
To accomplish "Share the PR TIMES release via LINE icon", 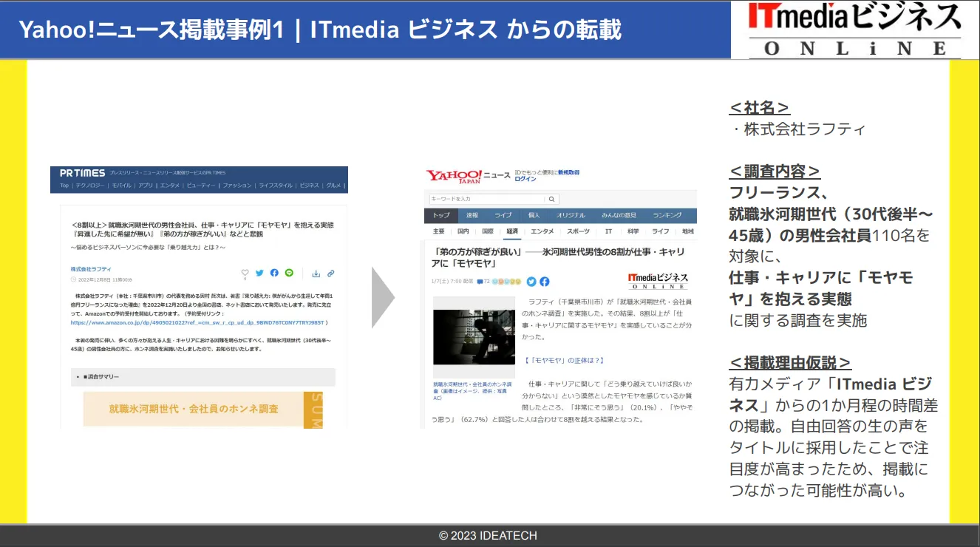I will [289, 273].
